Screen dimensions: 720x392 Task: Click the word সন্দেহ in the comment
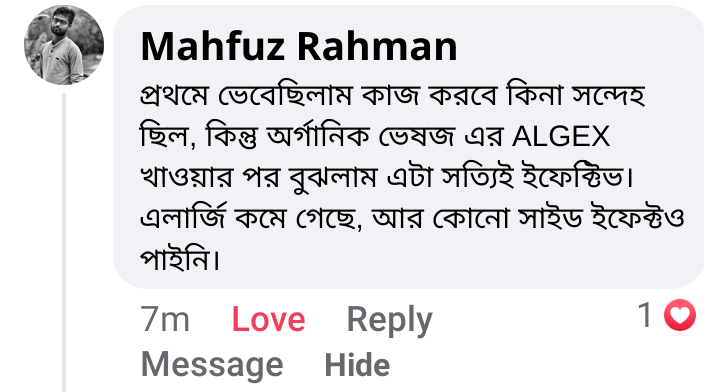click(608, 96)
